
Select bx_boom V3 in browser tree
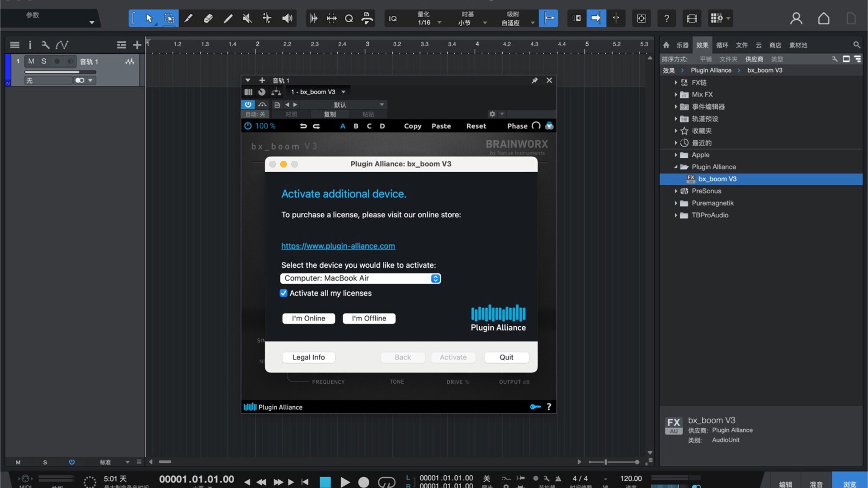[761, 179]
